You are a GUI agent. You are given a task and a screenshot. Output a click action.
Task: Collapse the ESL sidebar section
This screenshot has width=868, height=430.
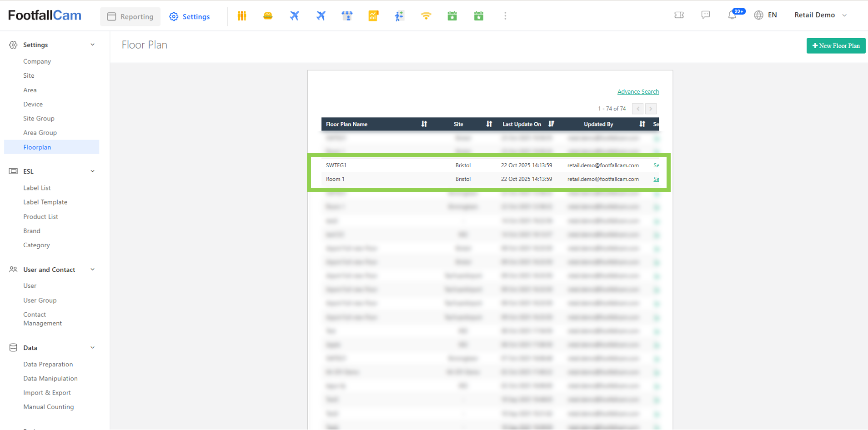point(92,171)
